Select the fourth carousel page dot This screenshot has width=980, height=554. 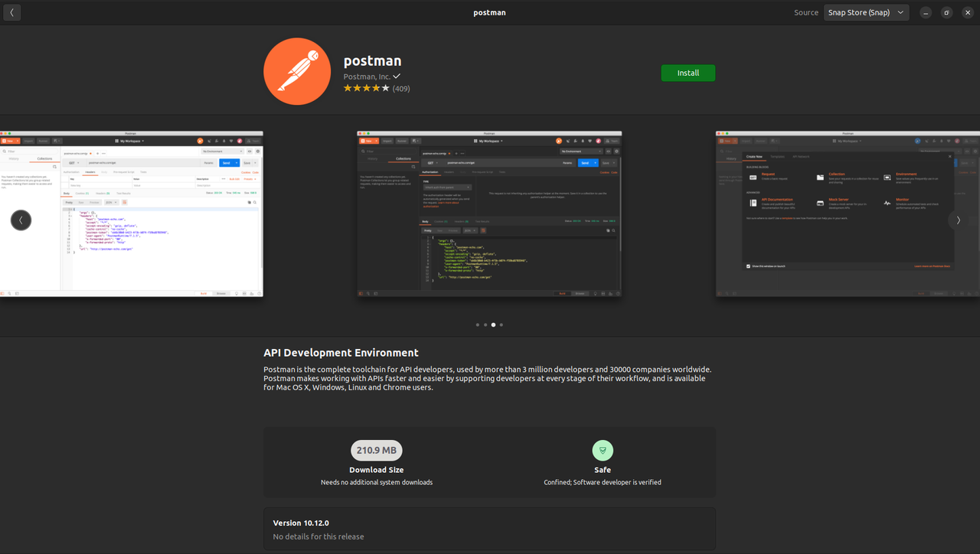tap(501, 324)
